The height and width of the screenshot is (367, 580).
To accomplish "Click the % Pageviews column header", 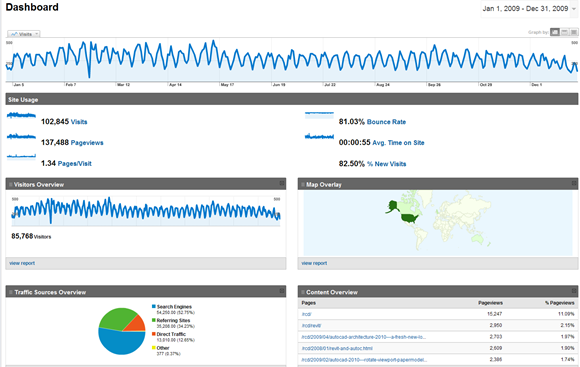I will click(x=560, y=303).
